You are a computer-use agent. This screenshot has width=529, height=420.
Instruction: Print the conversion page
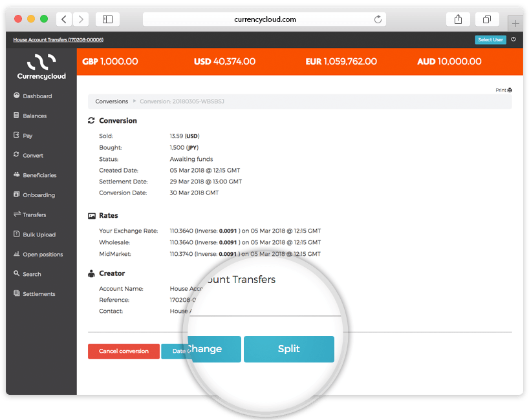[504, 90]
